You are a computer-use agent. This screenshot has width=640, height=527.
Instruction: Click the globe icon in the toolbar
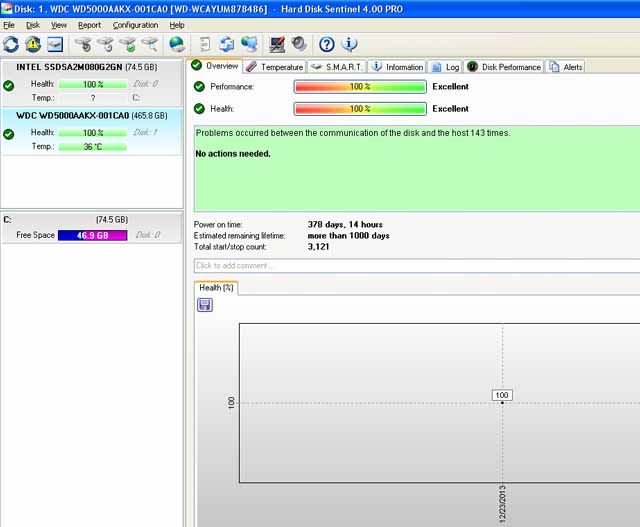[177, 44]
